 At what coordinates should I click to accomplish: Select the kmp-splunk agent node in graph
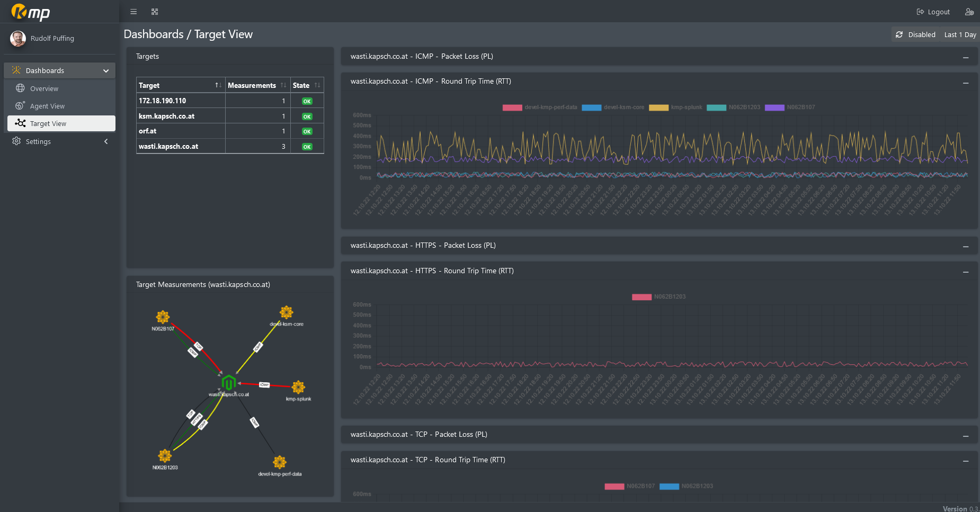tap(298, 387)
